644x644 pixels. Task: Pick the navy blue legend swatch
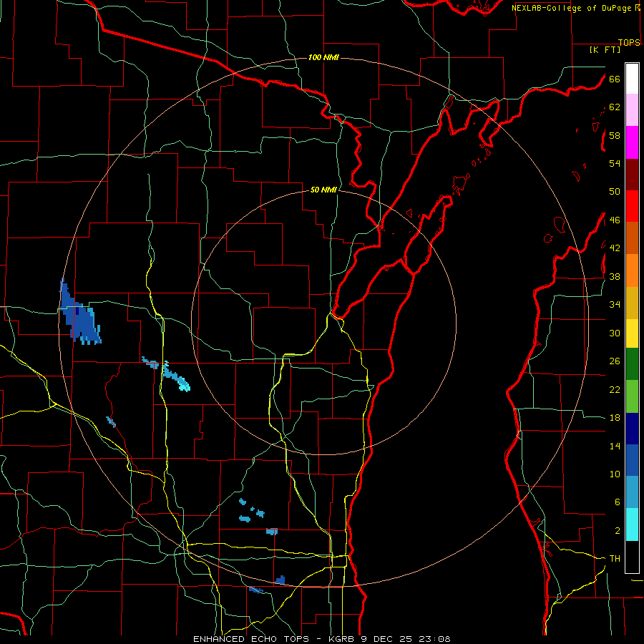(x=632, y=429)
